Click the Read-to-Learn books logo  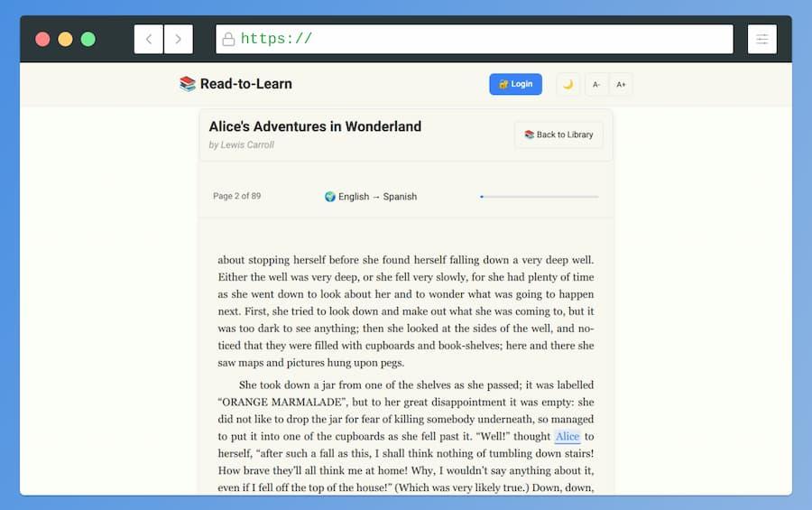click(187, 83)
